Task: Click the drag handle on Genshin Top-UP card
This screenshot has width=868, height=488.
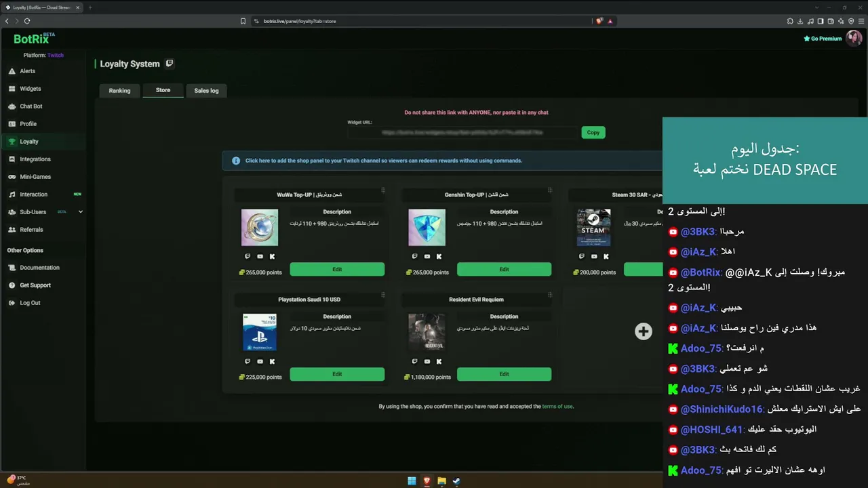Action: pos(550,190)
